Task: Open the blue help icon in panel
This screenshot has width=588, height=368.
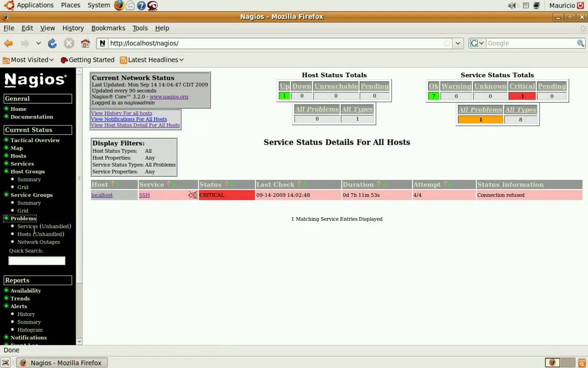Action: point(141,5)
